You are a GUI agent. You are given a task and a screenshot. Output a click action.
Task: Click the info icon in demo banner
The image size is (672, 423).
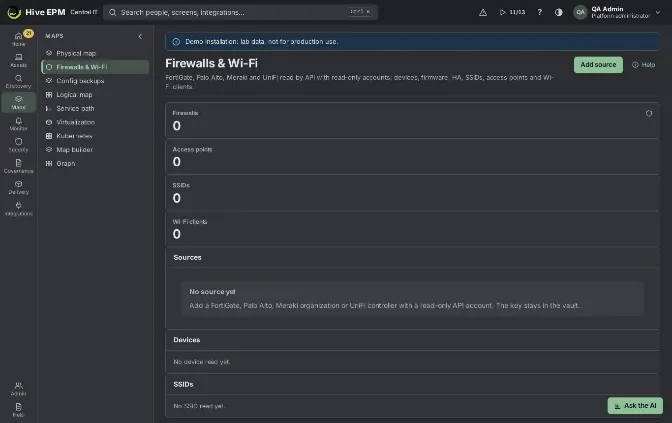(x=176, y=42)
